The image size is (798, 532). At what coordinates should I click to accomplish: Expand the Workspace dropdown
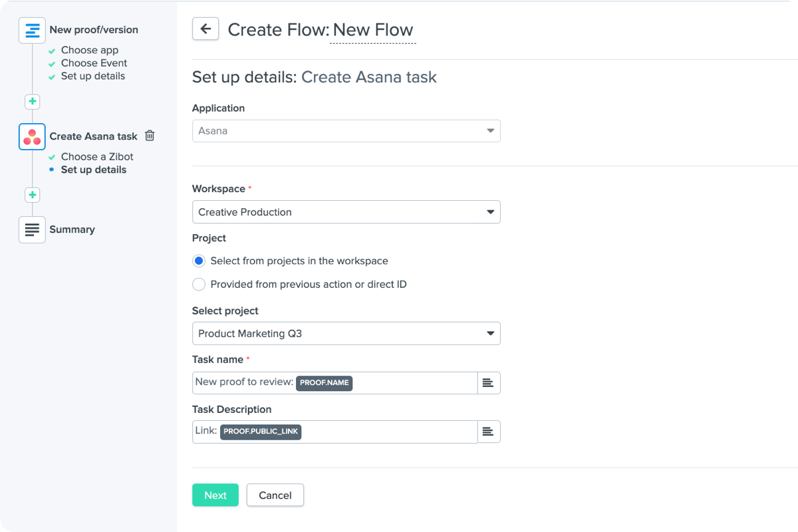click(x=346, y=212)
